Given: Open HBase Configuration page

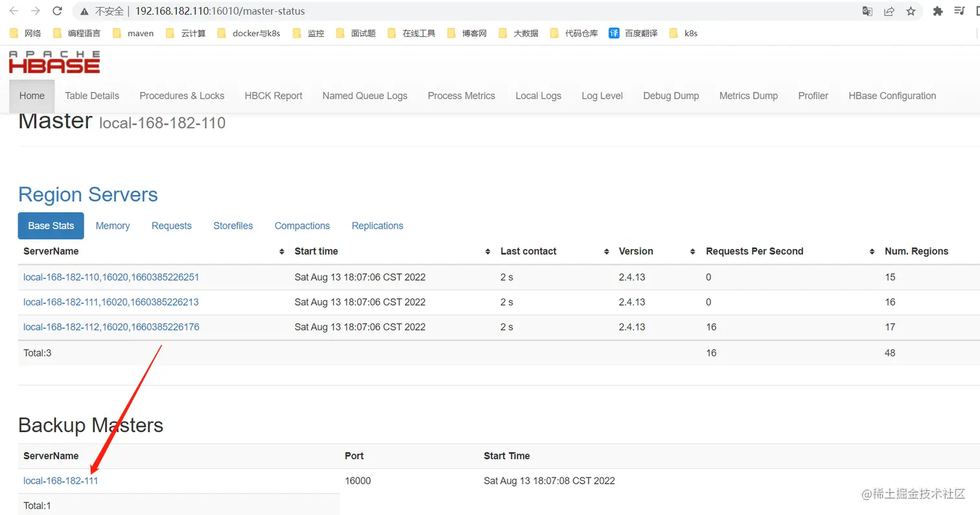Looking at the screenshot, I should coord(892,96).
